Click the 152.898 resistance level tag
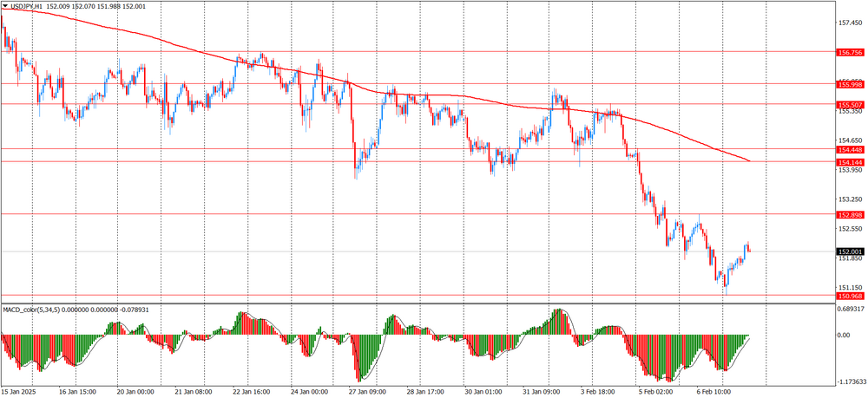868x398 pixels. tap(850, 214)
